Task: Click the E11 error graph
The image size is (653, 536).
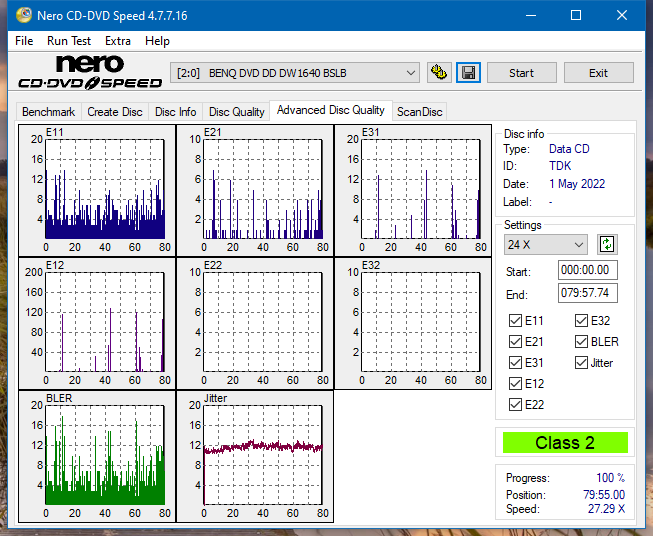Action: (97, 191)
